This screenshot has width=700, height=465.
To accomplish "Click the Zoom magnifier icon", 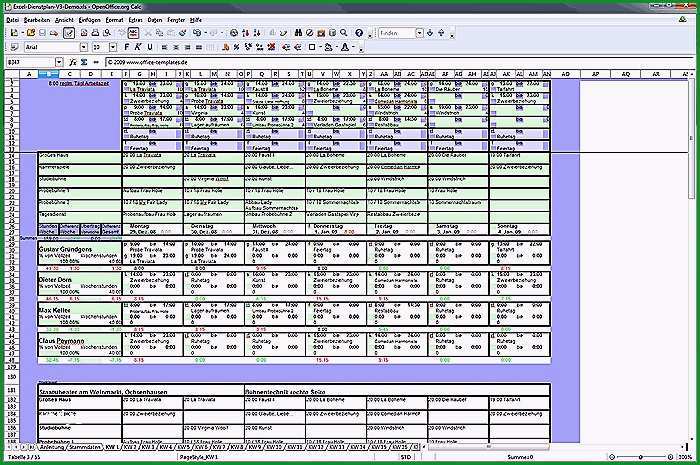I will pyautogui.click(x=344, y=33).
